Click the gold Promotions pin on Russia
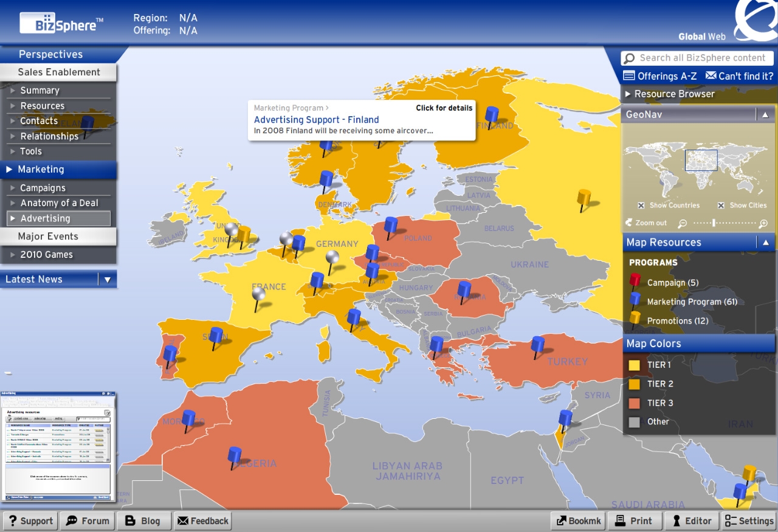 click(583, 197)
